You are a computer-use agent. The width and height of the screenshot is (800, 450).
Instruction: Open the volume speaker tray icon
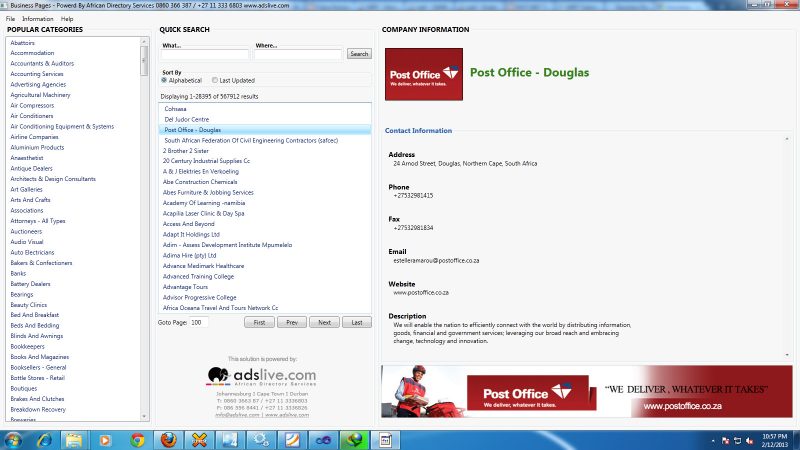(749, 441)
